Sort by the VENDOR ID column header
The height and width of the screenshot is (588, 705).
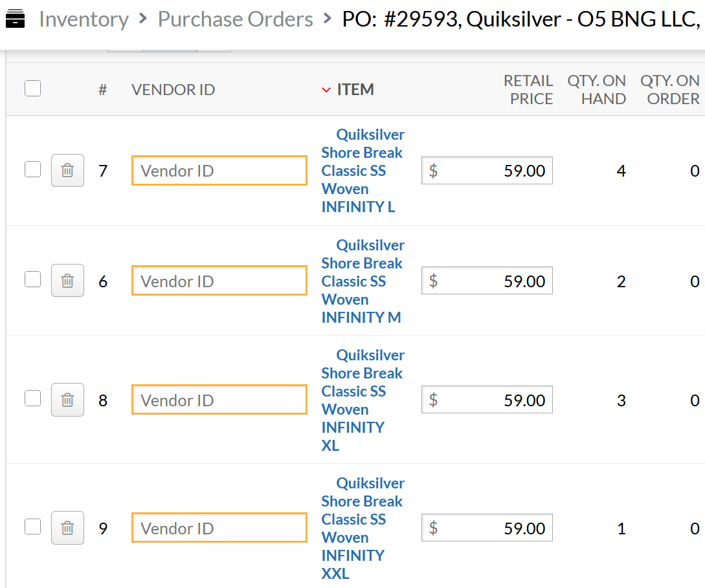pyautogui.click(x=173, y=90)
